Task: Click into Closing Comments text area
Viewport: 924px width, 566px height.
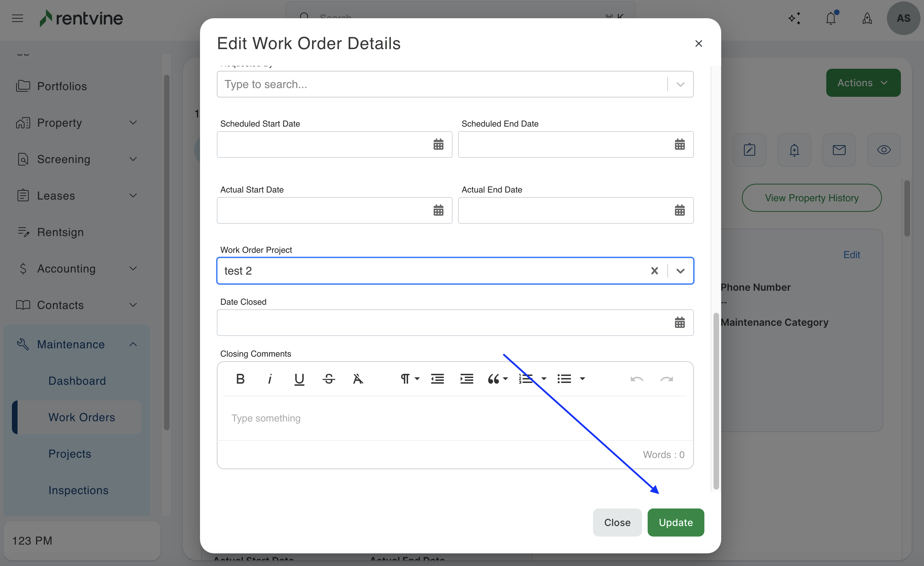Action: tap(455, 418)
